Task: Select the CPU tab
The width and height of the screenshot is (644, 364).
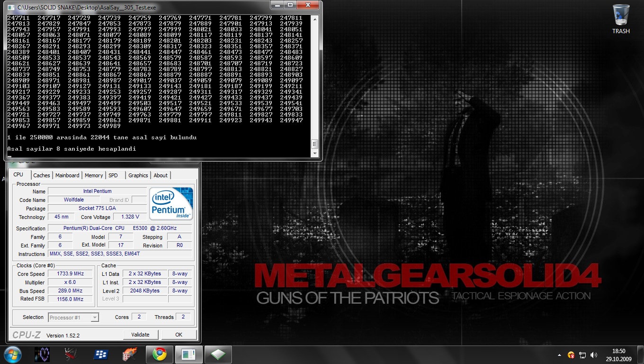Action: (18, 174)
